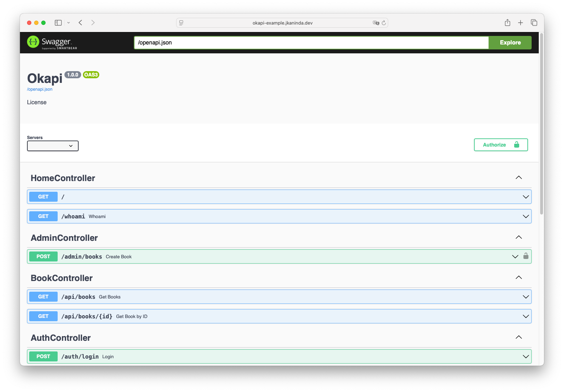The height and width of the screenshot is (392, 564).
Task: Expand the GET /api/books endpoint chevron
Action: point(526,297)
